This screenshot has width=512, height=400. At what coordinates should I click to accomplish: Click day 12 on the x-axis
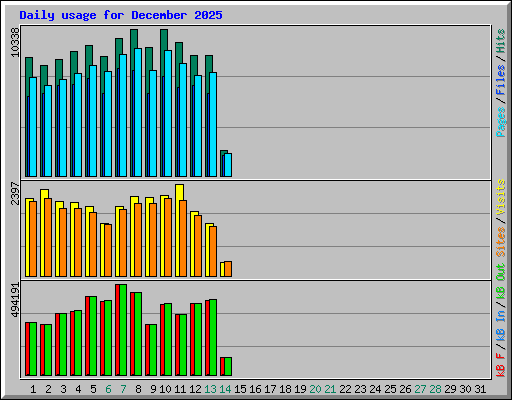195,389
